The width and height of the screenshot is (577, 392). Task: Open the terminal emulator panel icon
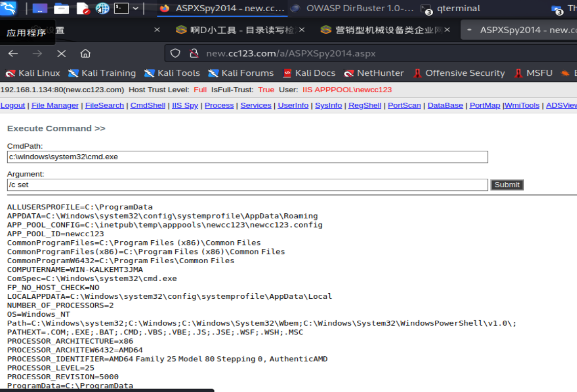tap(121, 8)
